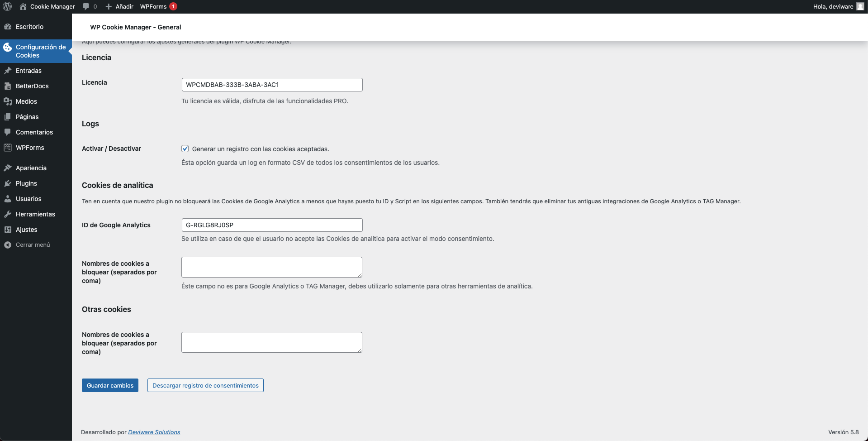Click the ID de Google Analytics field

[x=272, y=225]
